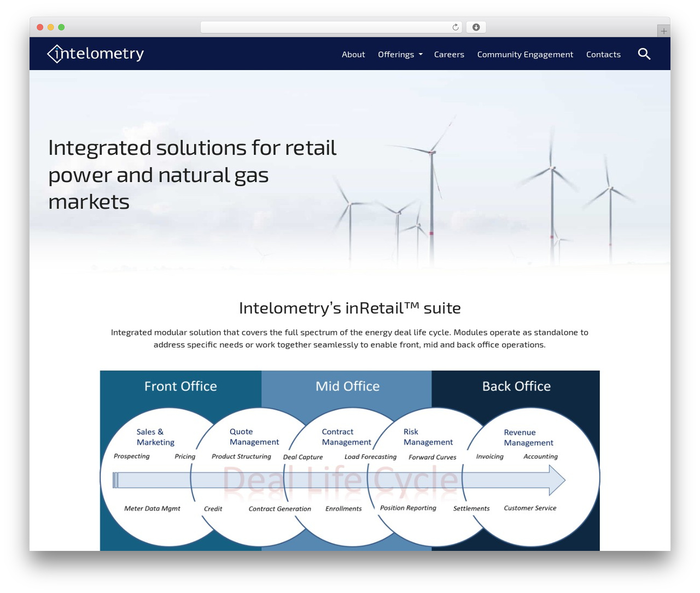Click the 'Deal Life Cycle' arrow text
This screenshot has width=700, height=593.
(x=340, y=480)
